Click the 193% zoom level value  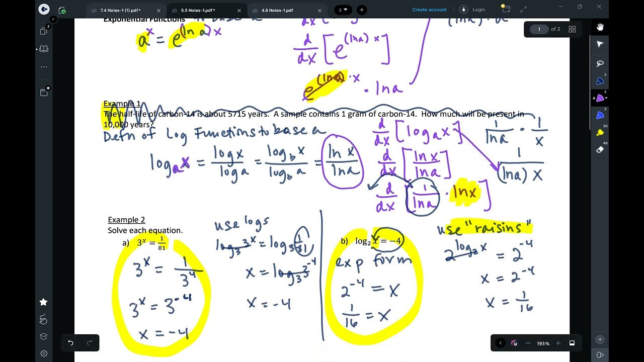point(543,343)
